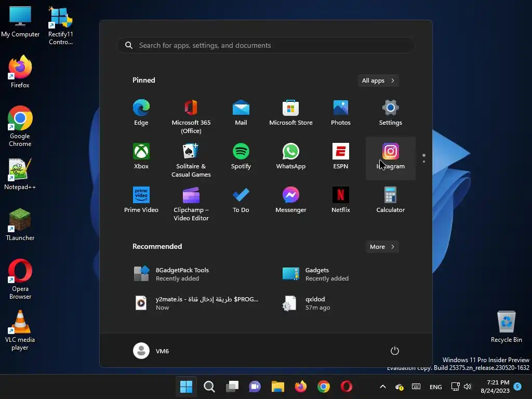
Task: Click the cloud sync warning tray icon
Action: 400,387
